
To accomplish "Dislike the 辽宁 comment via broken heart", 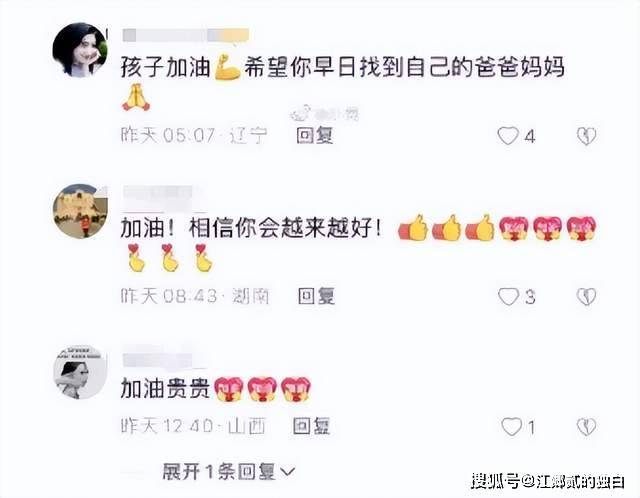I will coord(587,136).
